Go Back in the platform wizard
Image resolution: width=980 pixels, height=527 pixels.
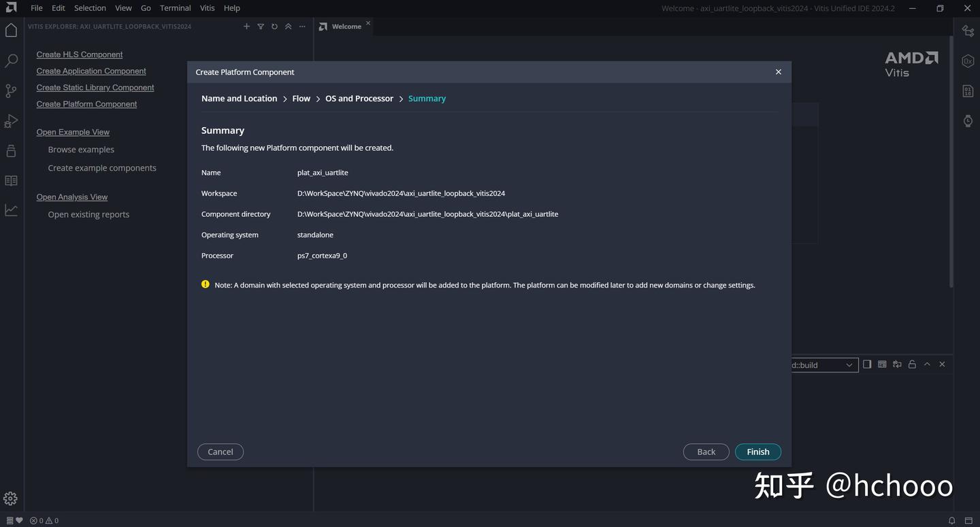[x=706, y=452]
